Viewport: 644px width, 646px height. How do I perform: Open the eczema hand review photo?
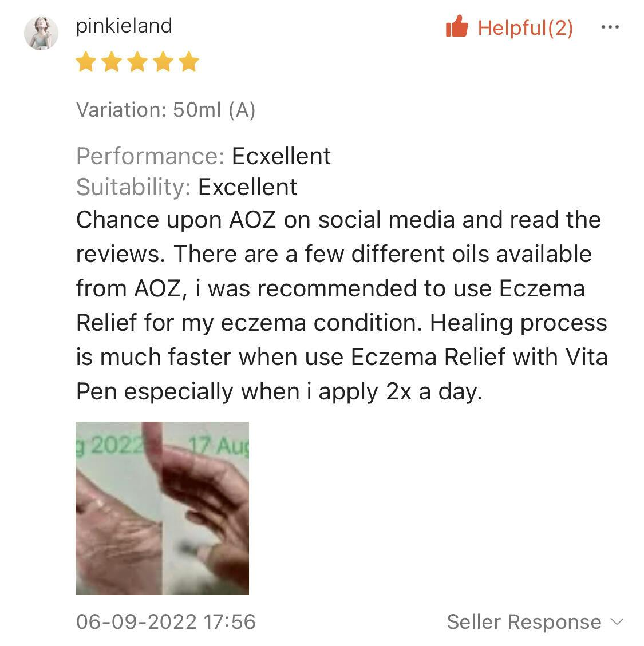[162, 508]
